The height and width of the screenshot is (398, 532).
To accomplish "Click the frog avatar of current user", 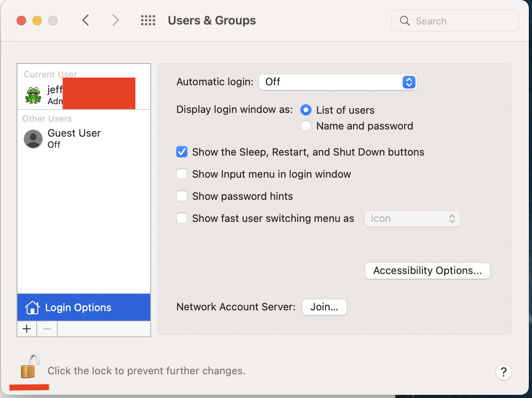I will point(33,95).
